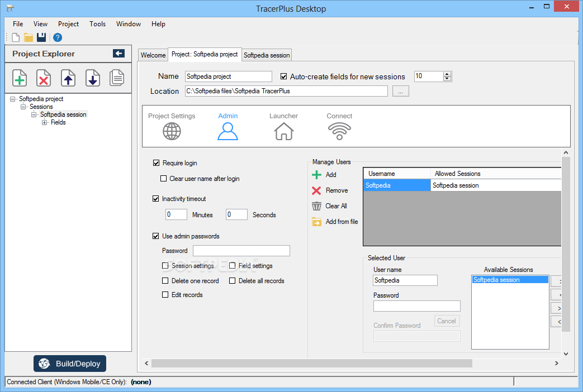Viewport: 583px width, 392px height.
Task: Click the New file toolbar icon
Action: click(x=16, y=37)
